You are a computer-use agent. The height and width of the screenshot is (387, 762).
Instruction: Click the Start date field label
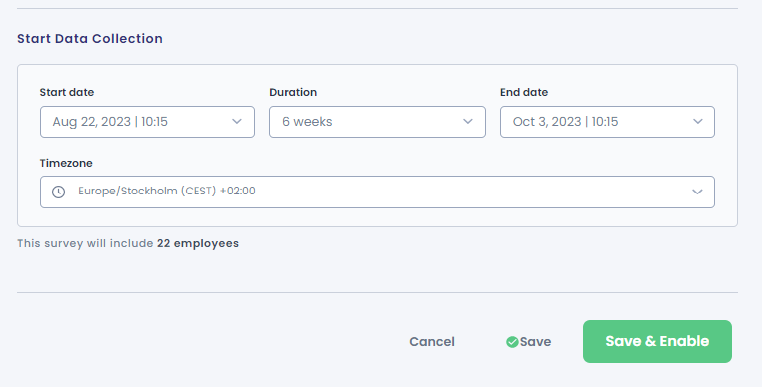point(67,92)
